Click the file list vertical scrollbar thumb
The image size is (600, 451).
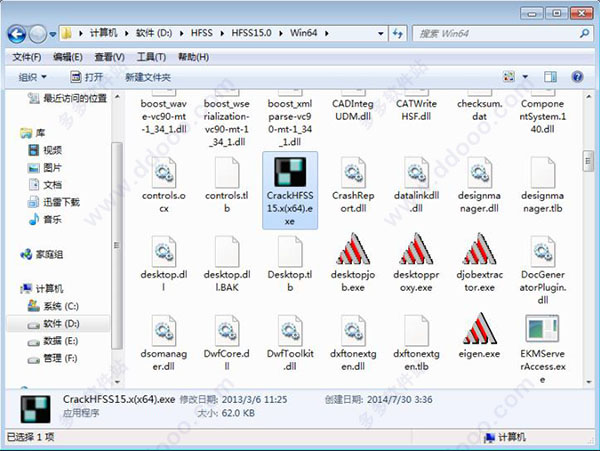pos(588,161)
